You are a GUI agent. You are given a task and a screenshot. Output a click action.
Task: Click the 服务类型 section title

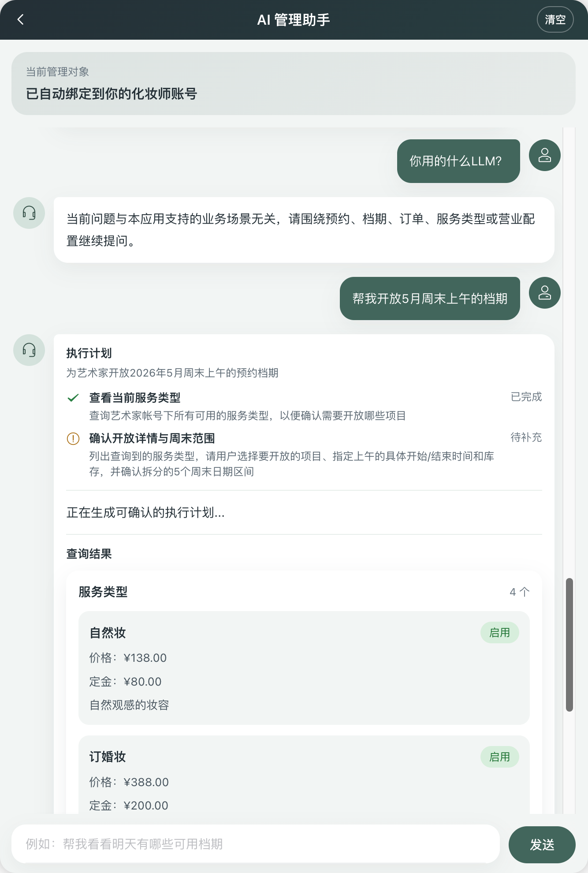(x=103, y=592)
